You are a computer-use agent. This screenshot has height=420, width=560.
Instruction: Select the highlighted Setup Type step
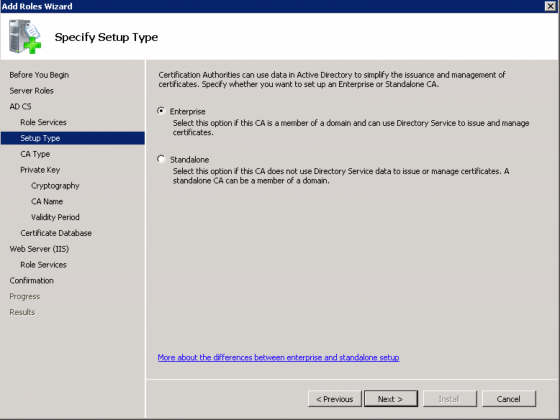[73, 138]
